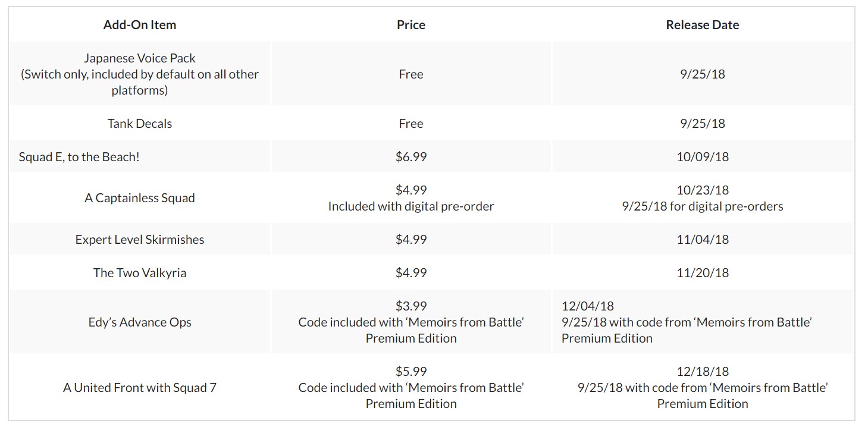868x430 pixels.
Task: Select the Tank Decals item name
Action: pos(140,124)
